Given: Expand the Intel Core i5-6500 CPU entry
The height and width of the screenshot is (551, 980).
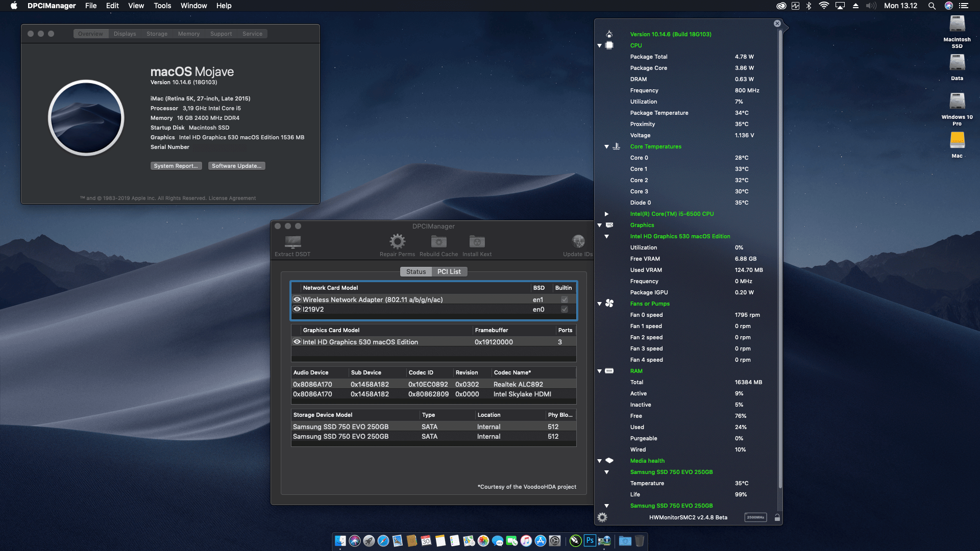Looking at the screenshot, I should 606,214.
